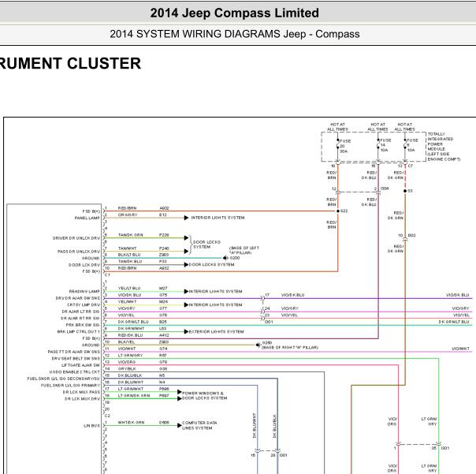Click the "UODO ENABLE CTRL CKT" label
Viewport: 476px width, 474px height.
pos(74,372)
